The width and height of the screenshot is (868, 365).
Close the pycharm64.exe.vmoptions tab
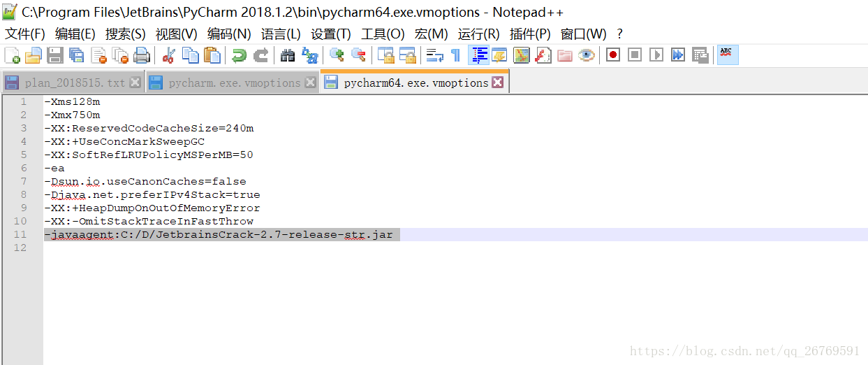point(497,83)
